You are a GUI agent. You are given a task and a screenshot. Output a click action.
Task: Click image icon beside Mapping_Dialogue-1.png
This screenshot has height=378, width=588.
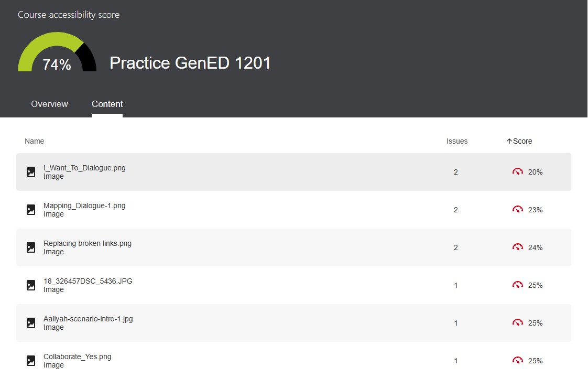[x=31, y=210]
